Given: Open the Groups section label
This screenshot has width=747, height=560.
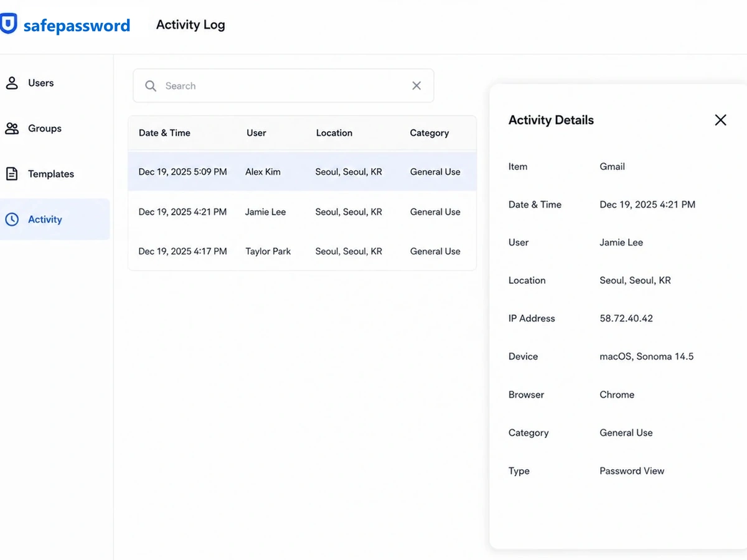Looking at the screenshot, I should point(45,129).
